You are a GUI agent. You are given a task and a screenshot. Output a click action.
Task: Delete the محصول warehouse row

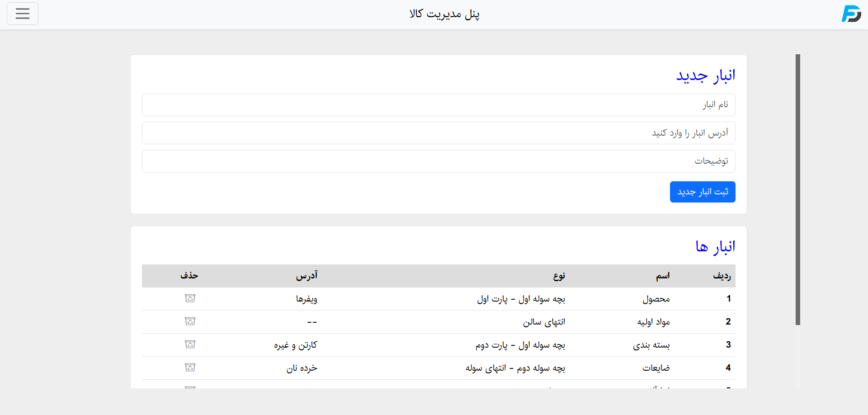pyautogui.click(x=190, y=298)
